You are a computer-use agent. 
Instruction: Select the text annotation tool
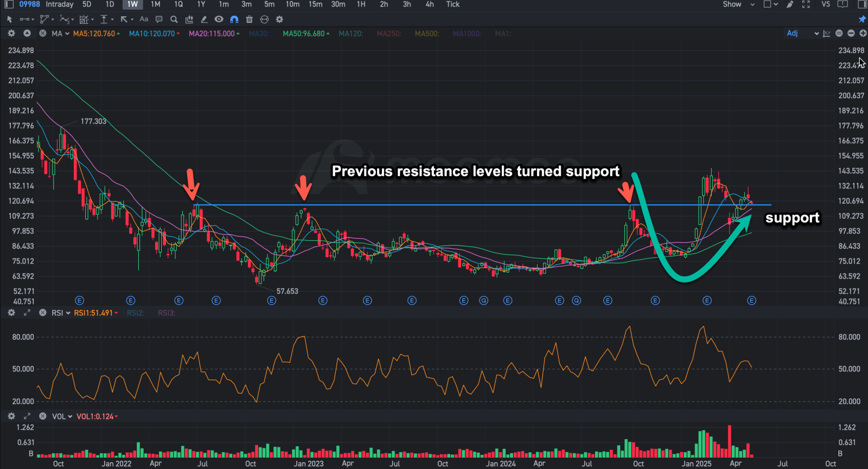click(x=144, y=20)
